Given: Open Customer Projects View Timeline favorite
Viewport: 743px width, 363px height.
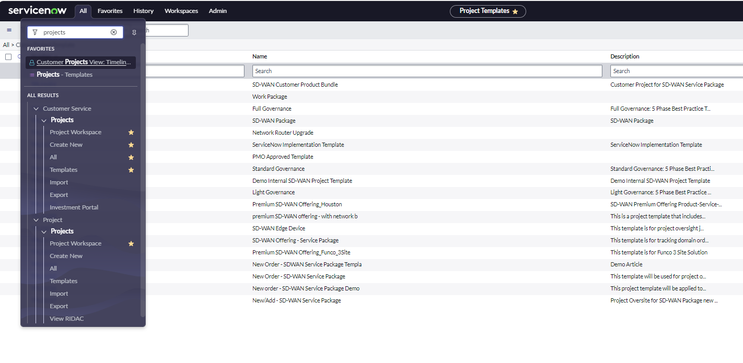Looking at the screenshot, I should 81,62.
